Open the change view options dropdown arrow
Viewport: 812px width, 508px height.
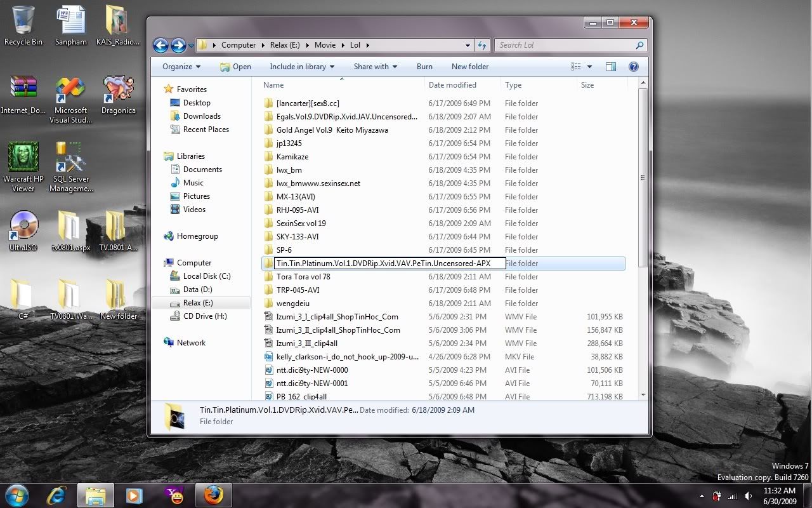coord(589,67)
